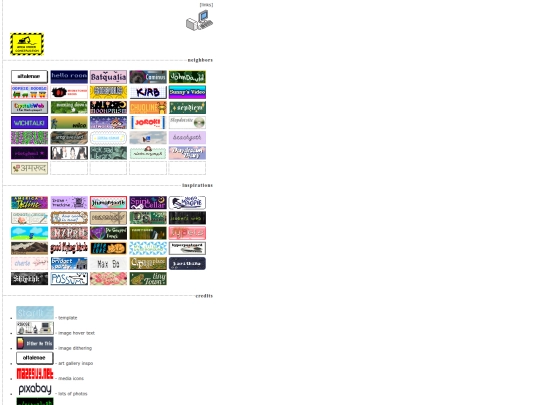Open the [links] label above the computer

pos(206,5)
